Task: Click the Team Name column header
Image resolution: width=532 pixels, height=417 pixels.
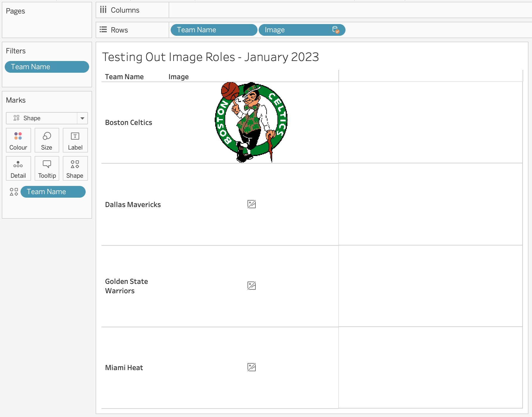Action: coord(124,77)
